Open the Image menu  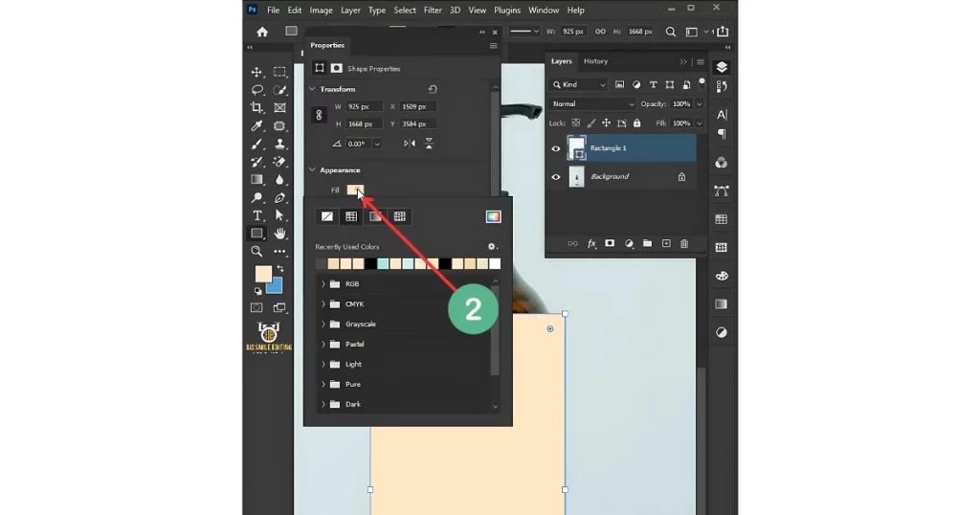pos(321,10)
